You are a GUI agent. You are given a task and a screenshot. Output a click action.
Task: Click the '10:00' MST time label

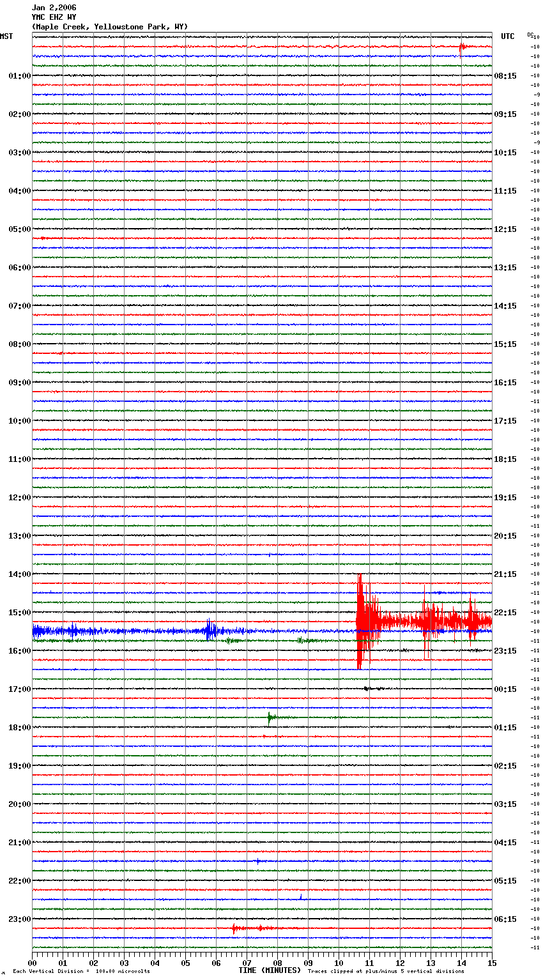[20, 421]
